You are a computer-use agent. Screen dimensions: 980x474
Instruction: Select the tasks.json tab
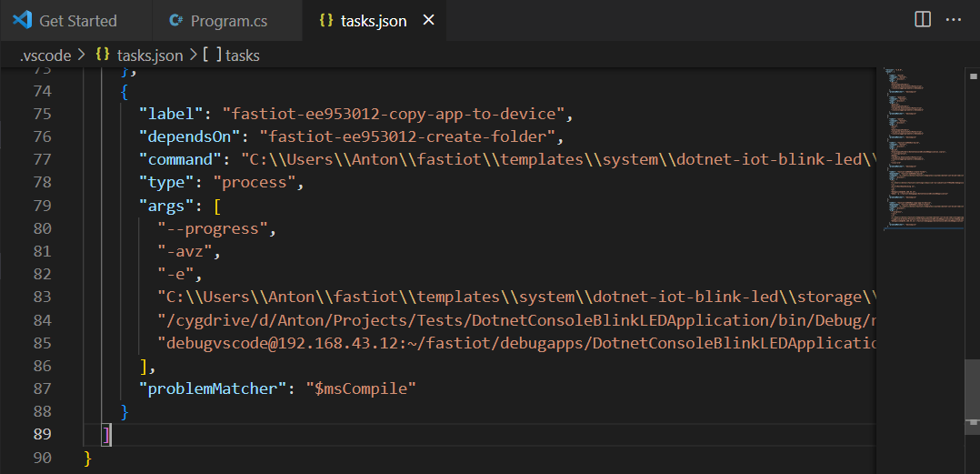coord(373,21)
